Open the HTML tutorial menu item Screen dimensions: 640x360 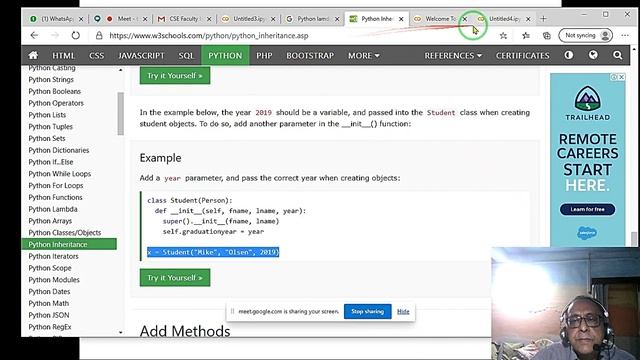[63, 55]
